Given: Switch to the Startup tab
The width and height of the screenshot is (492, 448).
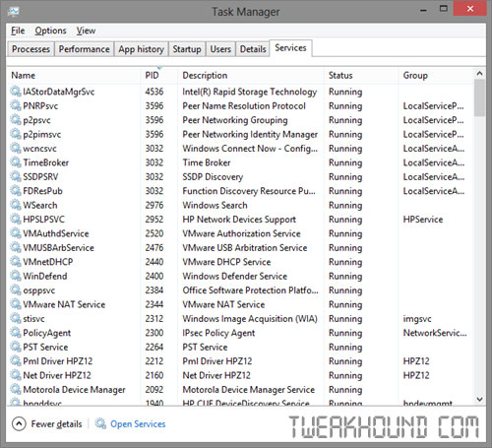Looking at the screenshot, I should coord(187,49).
